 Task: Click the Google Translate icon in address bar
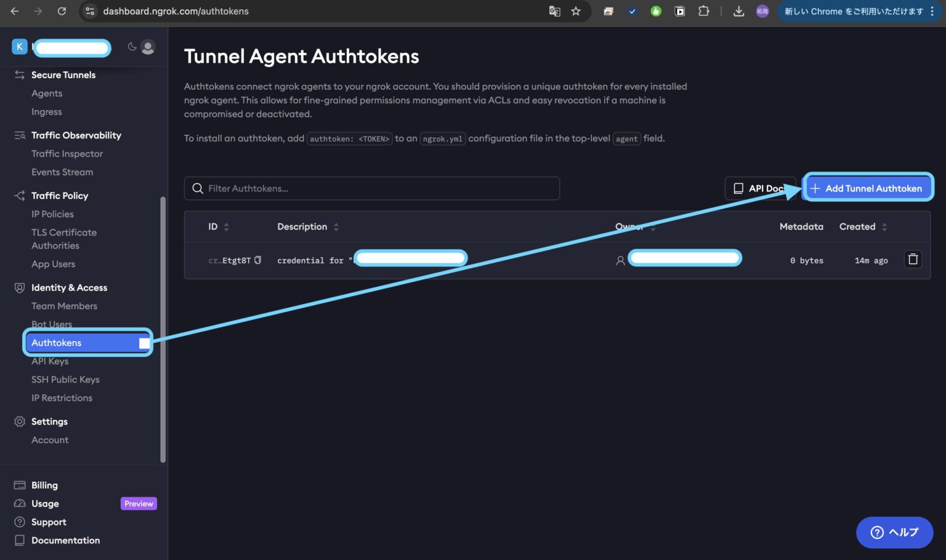(x=554, y=11)
